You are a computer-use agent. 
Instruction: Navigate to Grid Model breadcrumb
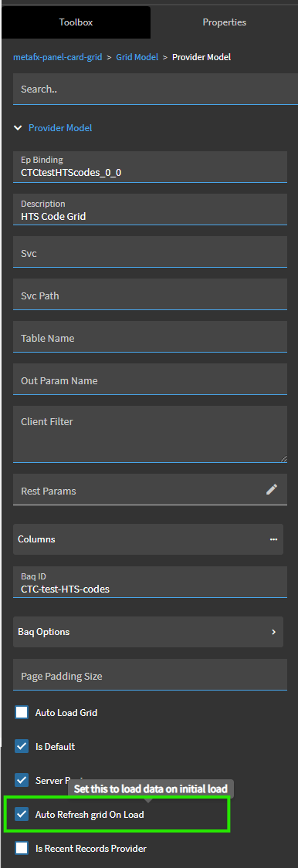click(137, 57)
